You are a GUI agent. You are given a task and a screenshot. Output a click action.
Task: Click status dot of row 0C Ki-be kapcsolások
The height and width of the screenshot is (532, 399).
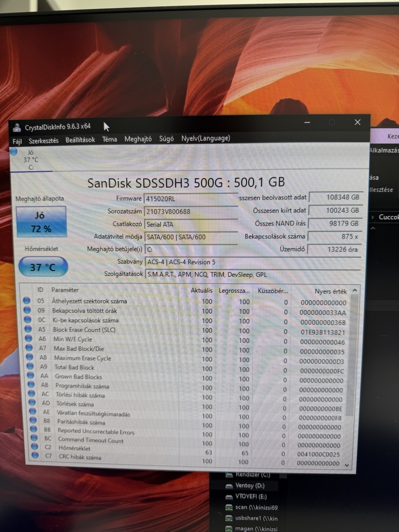click(x=28, y=319)
